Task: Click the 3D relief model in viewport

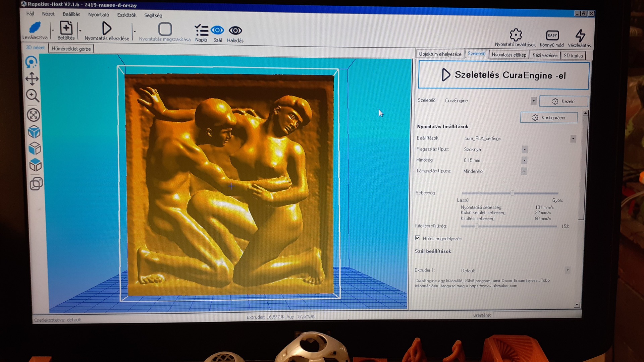Action: (229, 185)
